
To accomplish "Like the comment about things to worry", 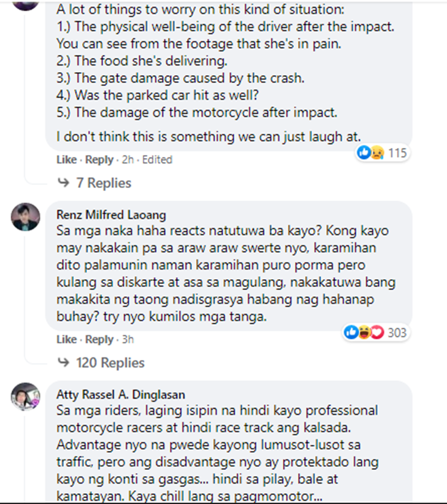I will 67,159.
